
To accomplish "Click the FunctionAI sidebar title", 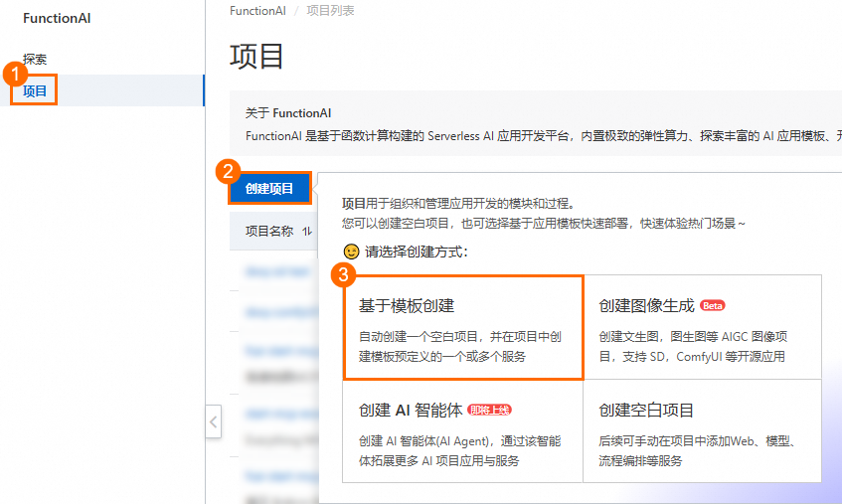I will (x=57, y=18).
